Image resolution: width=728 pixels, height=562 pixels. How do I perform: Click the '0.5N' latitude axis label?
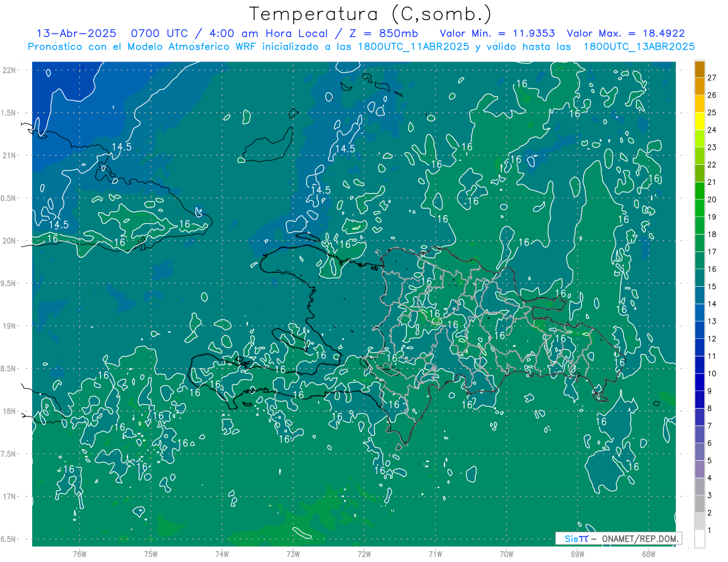[9, 198]
